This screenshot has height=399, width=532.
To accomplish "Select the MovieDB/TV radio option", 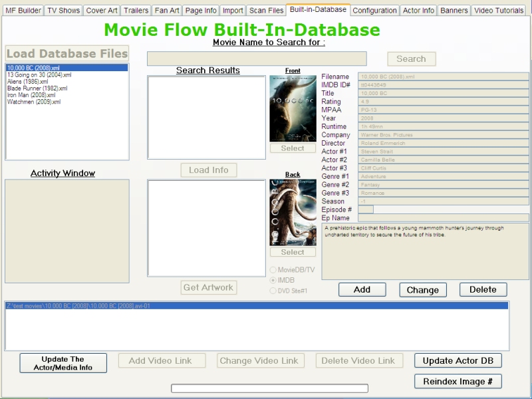I will [273, 270].
